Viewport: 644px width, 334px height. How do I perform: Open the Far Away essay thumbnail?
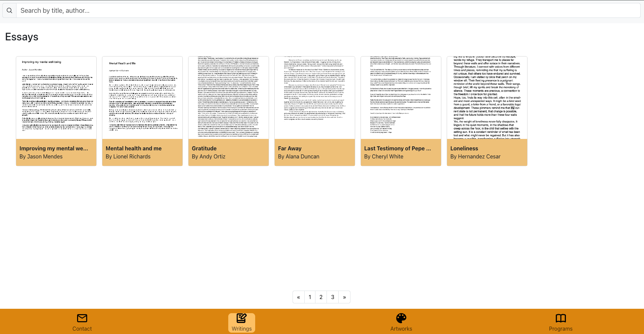[x=315, y=98]
